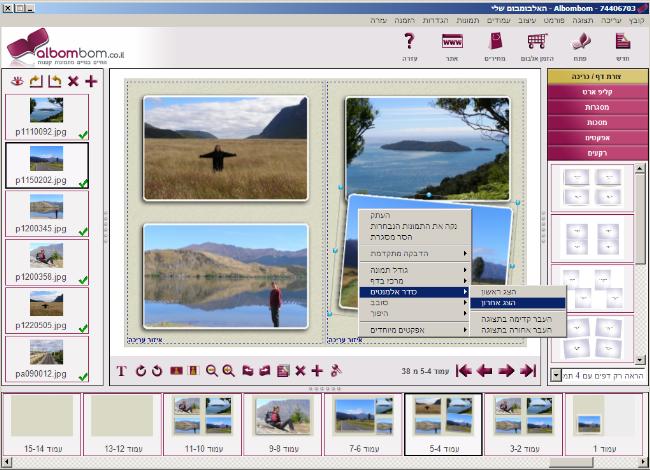Toggle the eye icon above image list
The width and height of the screenshot is (650, 470).
coord(15,81)
